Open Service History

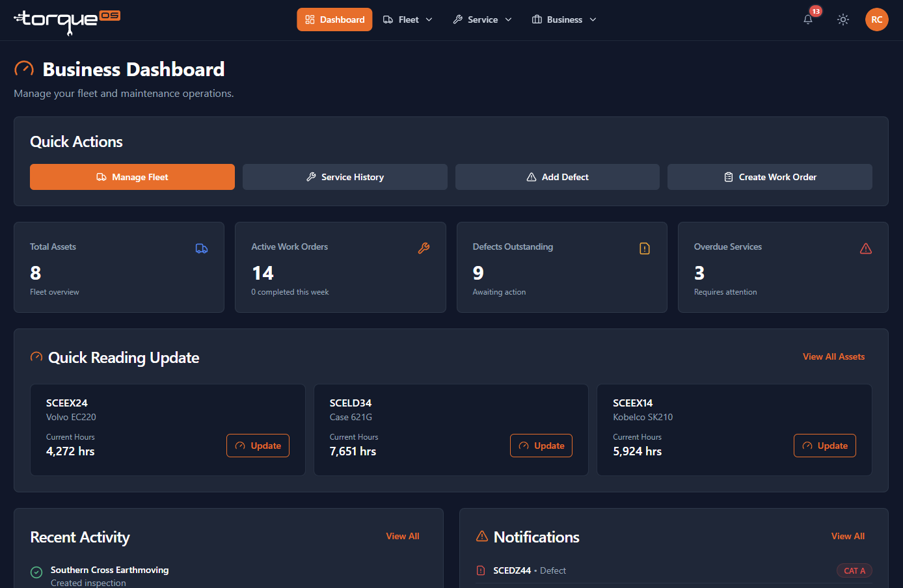pos(345,177)
